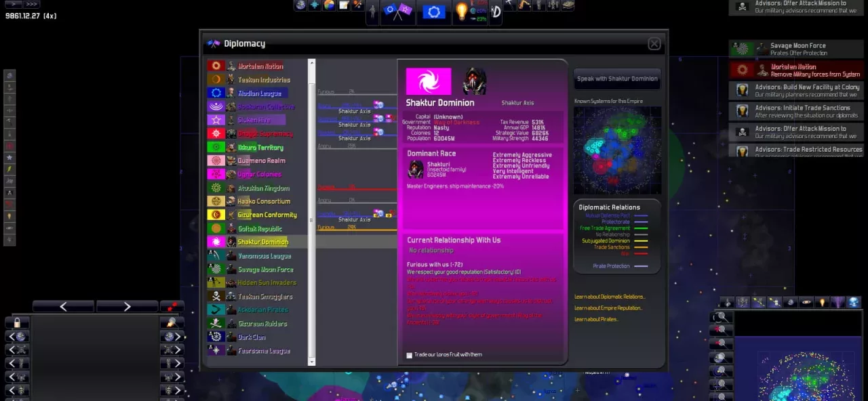
Task: Select Boskaran Collective in empire list
Action: (x=257, y=106)
